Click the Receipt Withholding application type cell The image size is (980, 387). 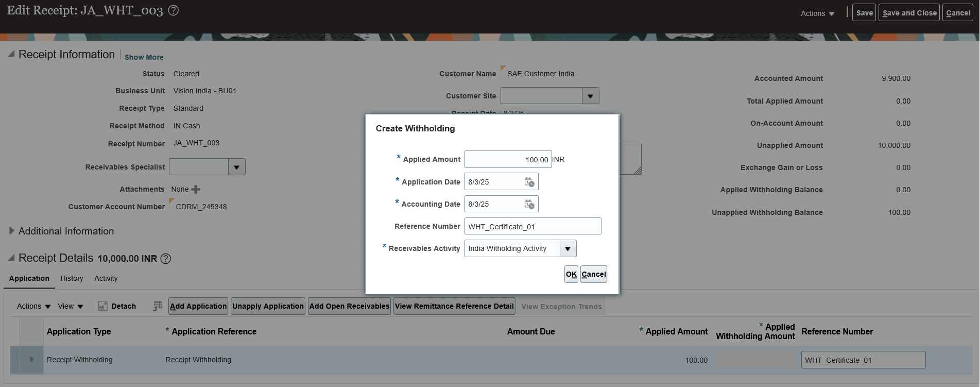79,360
